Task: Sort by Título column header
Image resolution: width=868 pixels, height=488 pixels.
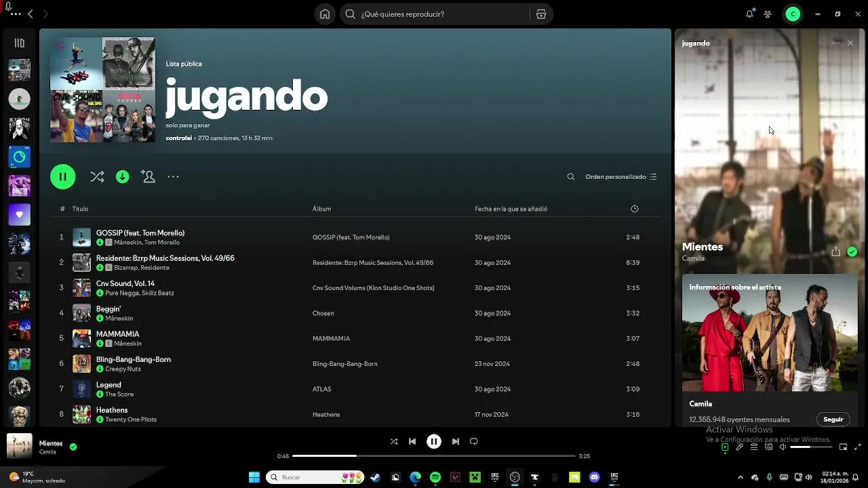Action: click(80, 209)
